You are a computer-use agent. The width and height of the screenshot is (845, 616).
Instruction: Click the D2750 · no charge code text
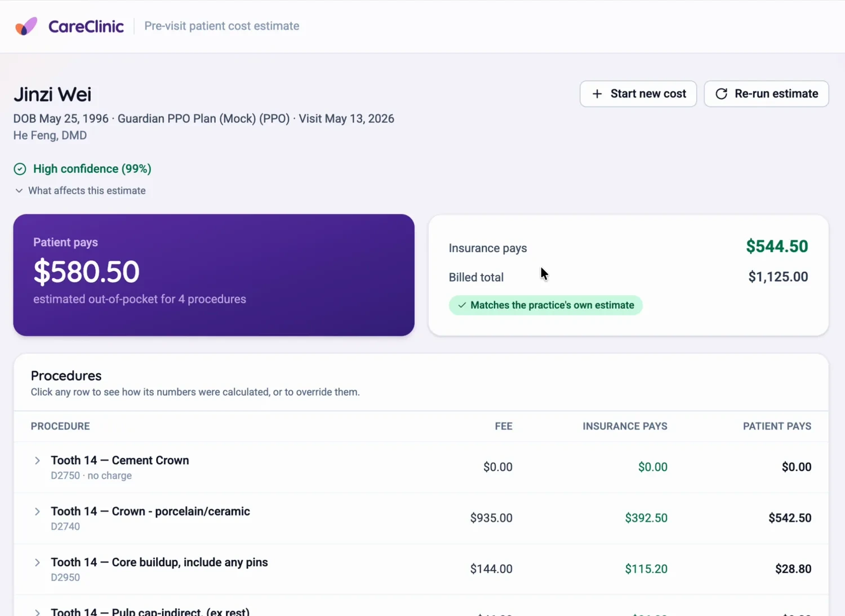tap(91, 476)
